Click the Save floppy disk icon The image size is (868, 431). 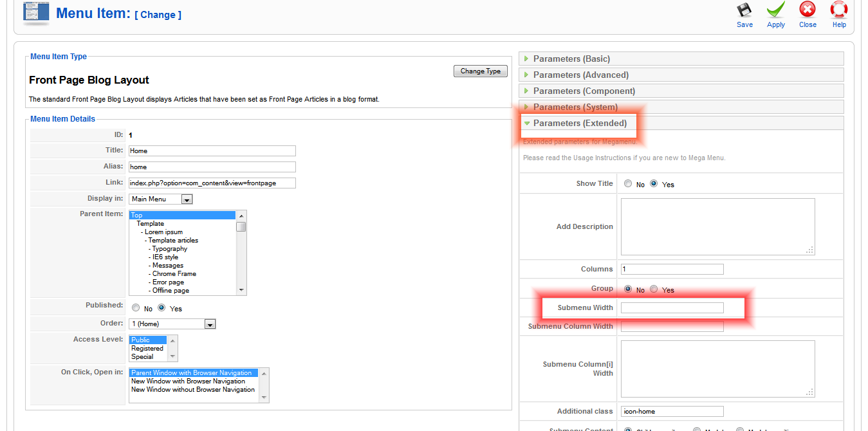[x=744, y=10]
